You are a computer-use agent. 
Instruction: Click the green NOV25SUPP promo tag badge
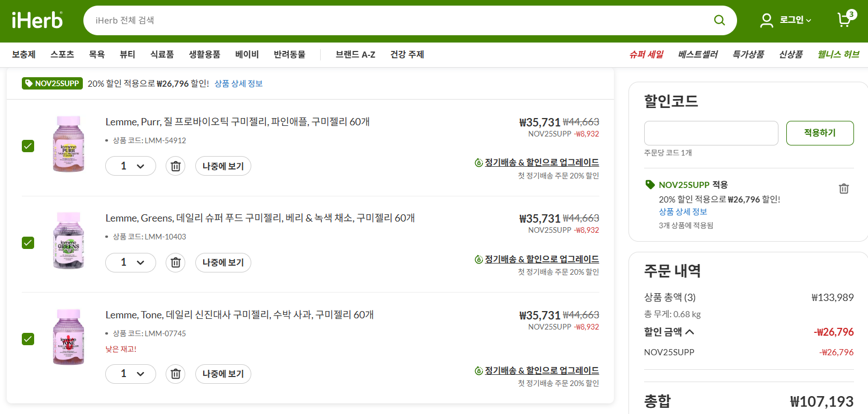pos(53,83)
